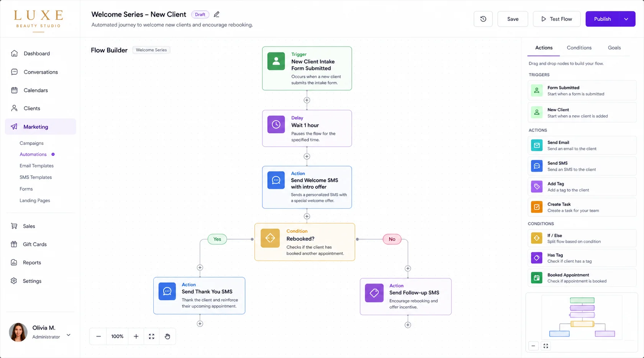
Task: Pick the Send SMS action in panel
Action: (x=582, y=166)
